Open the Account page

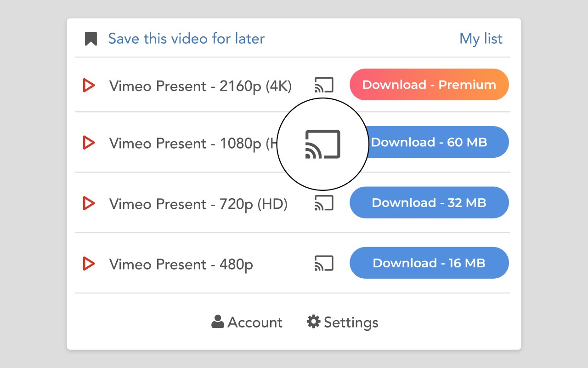point(247,322)
